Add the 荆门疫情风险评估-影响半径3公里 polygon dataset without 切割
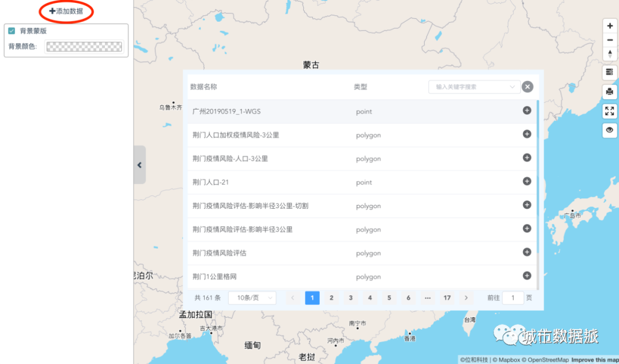The image size is (619, 364). click(527, 229)
